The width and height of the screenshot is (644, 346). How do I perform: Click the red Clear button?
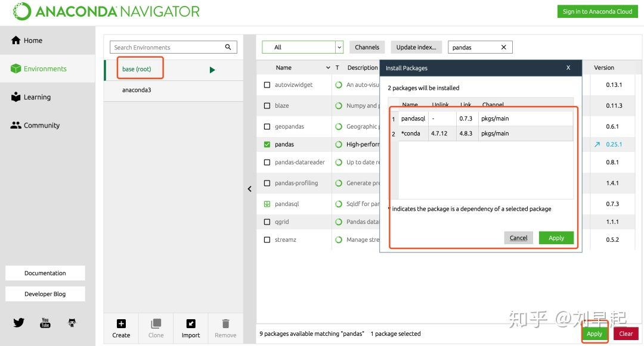pyautogui.click(x=626, y=333)
